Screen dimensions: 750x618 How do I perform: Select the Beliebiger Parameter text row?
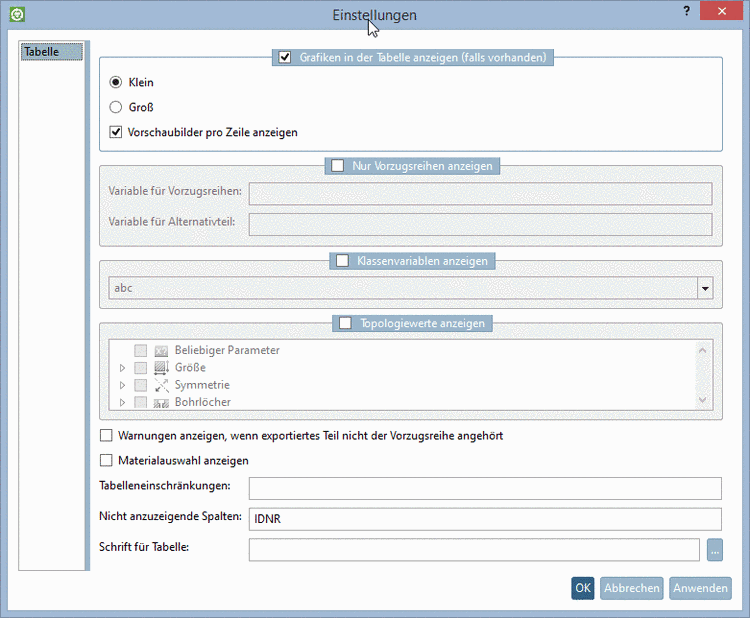(227, 351)
